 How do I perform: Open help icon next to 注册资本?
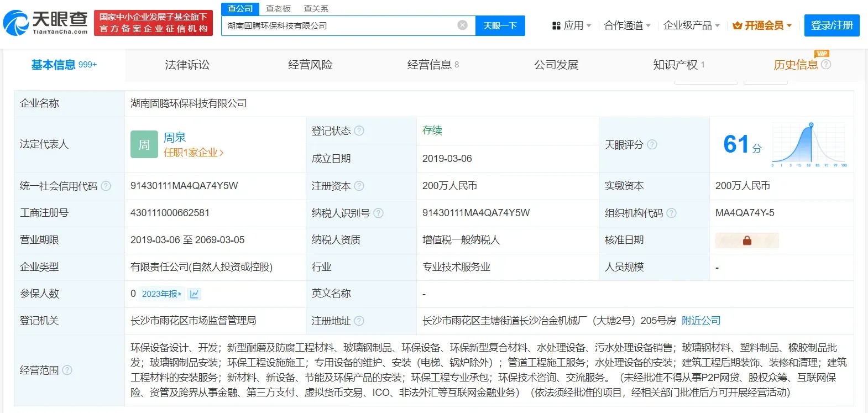tap(359, 186)
